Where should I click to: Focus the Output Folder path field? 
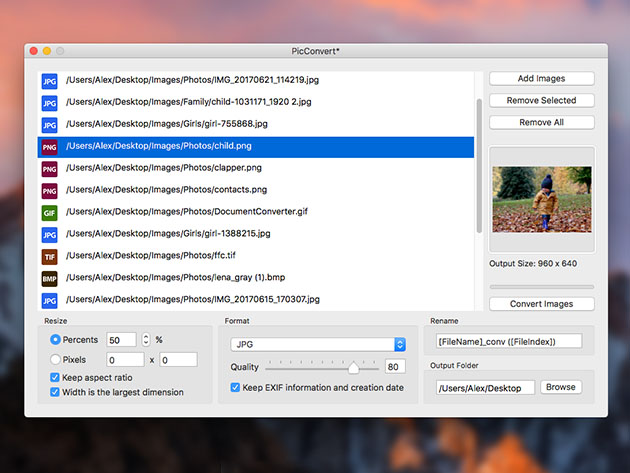(x=485, y=388)
